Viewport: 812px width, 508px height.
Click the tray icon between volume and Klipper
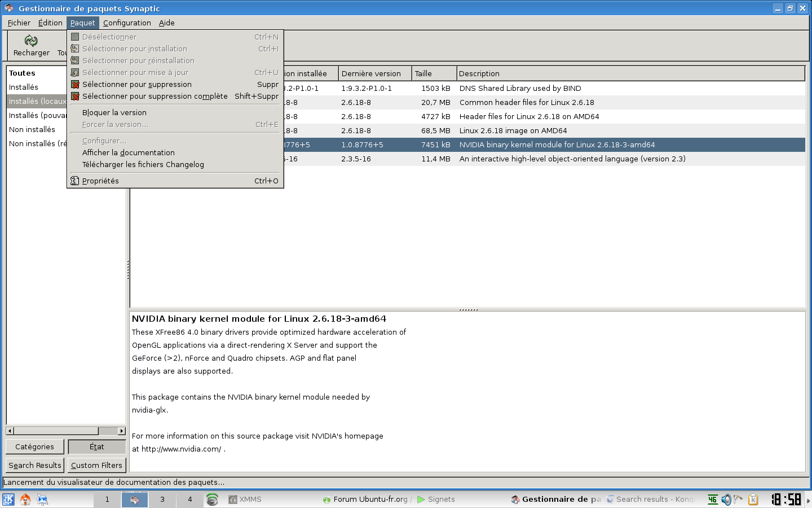coord(739,500)
